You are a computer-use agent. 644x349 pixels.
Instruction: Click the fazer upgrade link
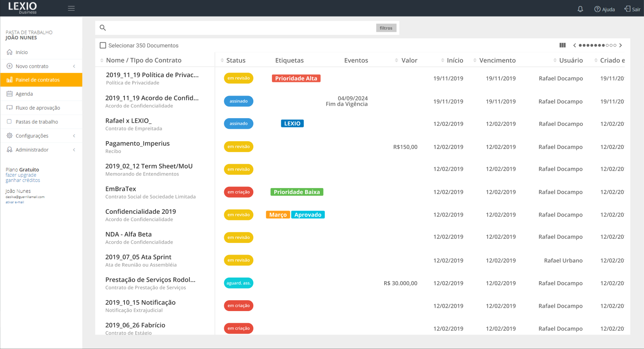pos(21,175)
